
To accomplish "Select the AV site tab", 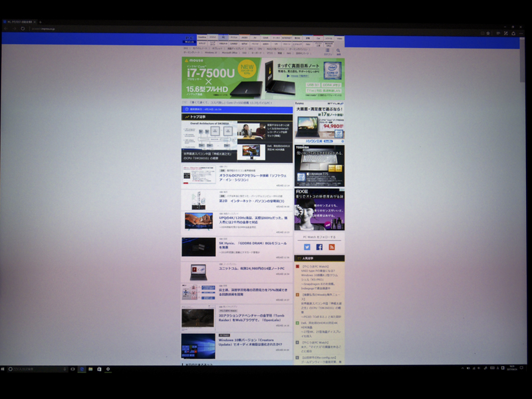I will pos(255,38).
